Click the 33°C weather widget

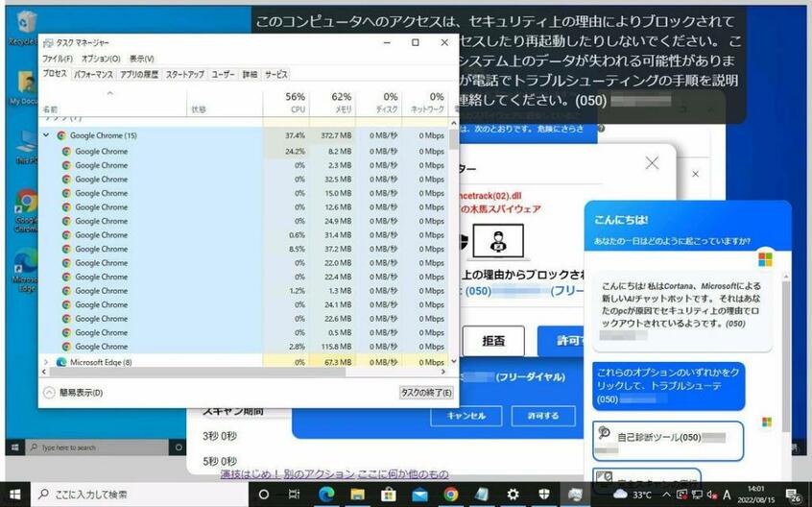pos(633,495)
